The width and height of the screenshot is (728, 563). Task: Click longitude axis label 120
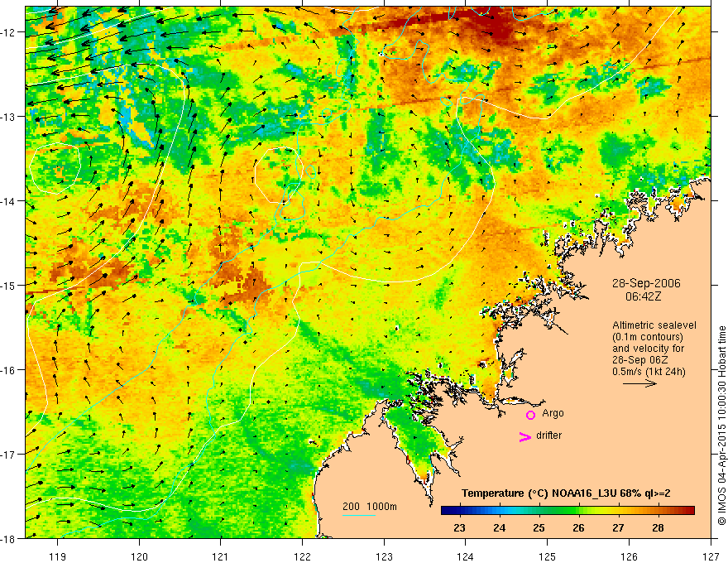pos(139,556)
